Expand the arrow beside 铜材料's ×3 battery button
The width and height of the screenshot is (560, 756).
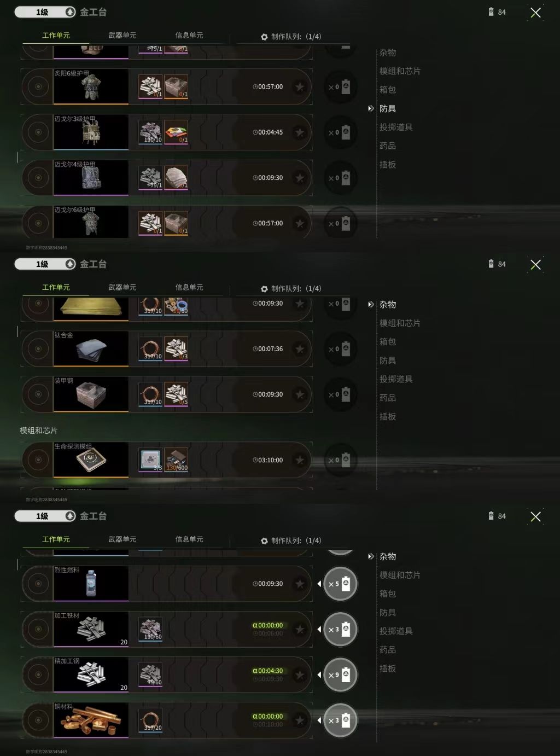click(x=319, y=720)
